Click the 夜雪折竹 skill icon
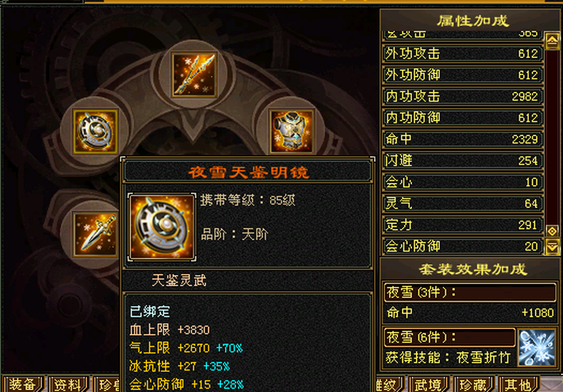The image size is (563, 392). pos(536,348)
